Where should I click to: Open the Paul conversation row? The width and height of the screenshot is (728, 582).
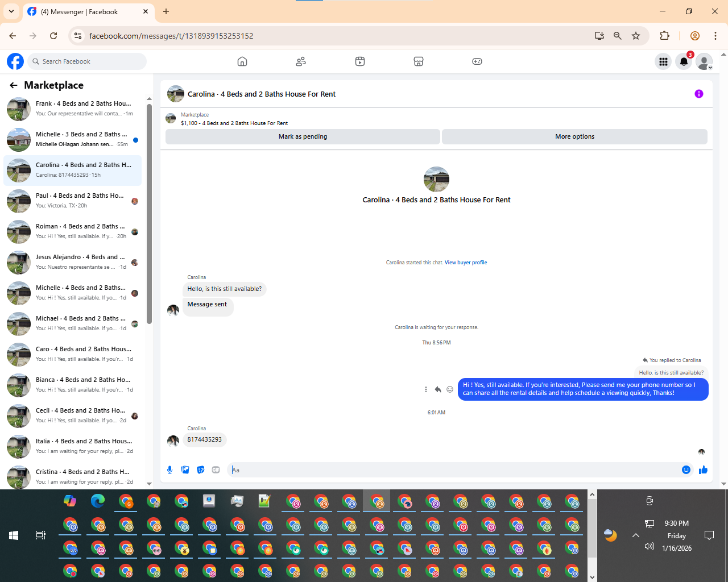[72, 201]
